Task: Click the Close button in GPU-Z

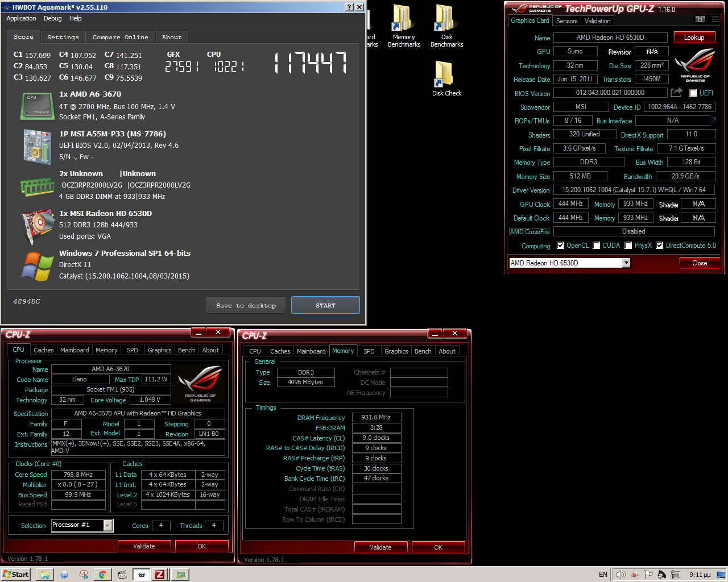Action: coord(700,263)
